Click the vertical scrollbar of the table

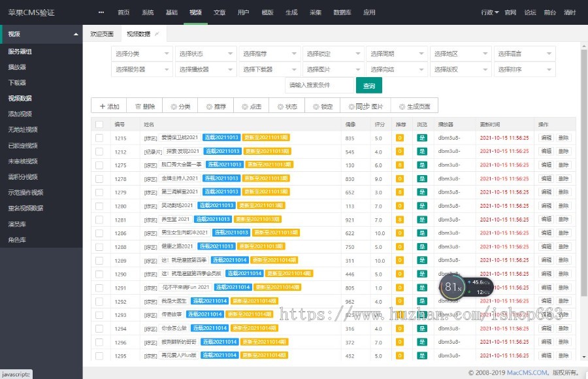(x=583, y=173)
